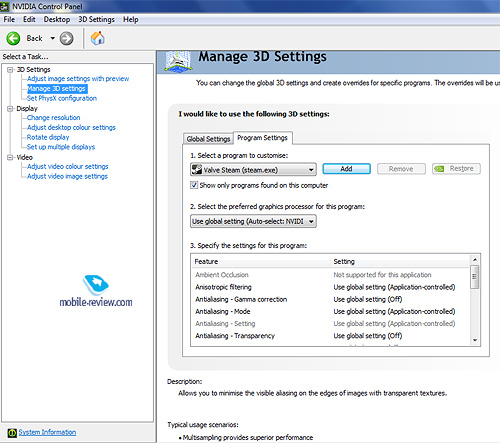
Task: Click the System Information NVIDIA icon
Action: coord(12,433)
